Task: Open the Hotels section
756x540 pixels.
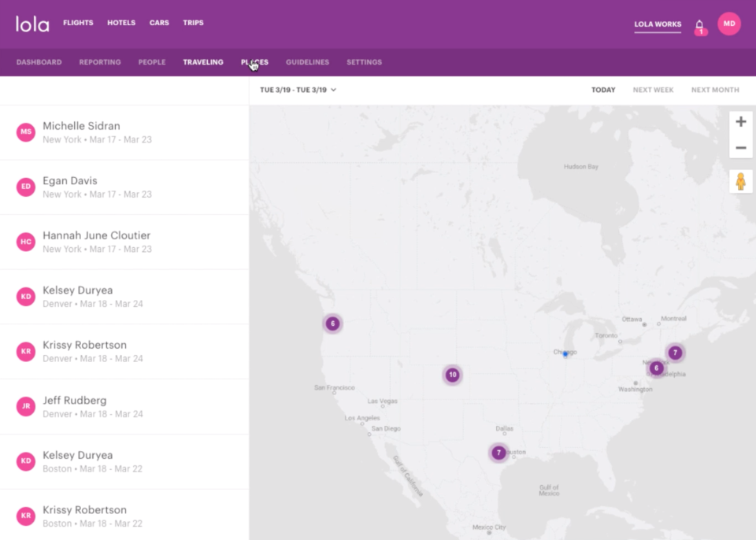Action: coord(121,23)
